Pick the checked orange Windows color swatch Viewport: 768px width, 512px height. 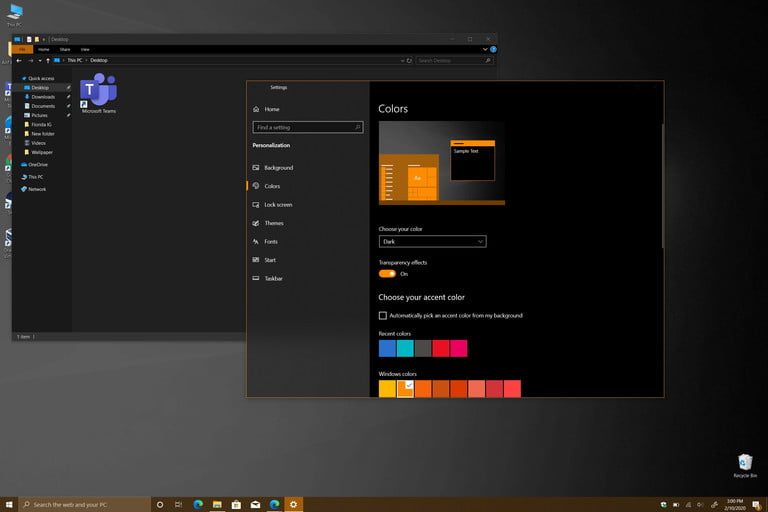pos(405,389)
